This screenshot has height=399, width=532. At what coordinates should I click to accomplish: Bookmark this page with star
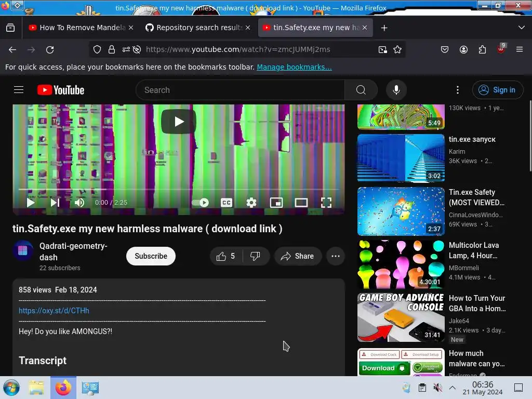tap(397, 49)
